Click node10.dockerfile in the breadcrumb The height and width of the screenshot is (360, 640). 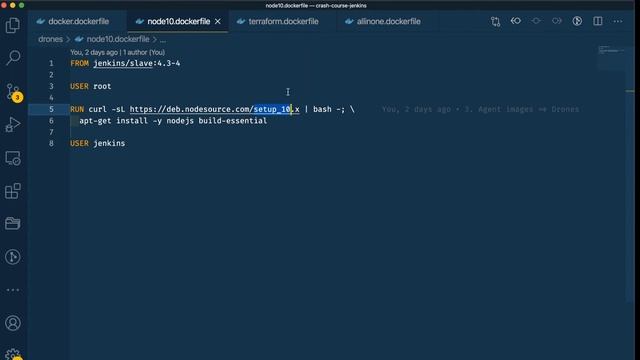click(118, 39)
